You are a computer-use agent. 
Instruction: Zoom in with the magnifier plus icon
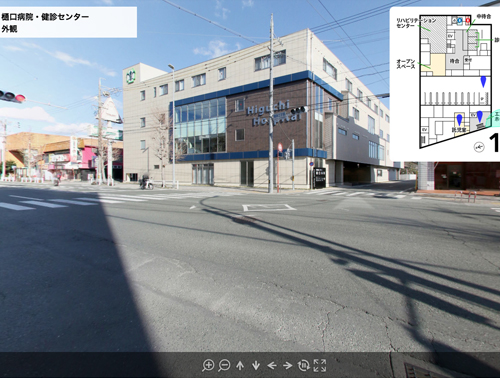tap(208, 365)
